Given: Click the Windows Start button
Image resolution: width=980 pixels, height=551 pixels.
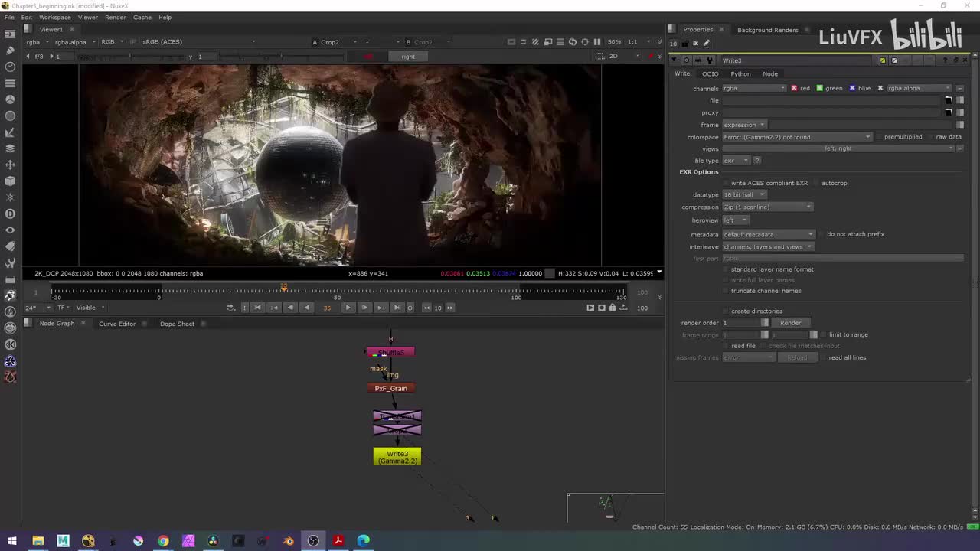Looking at the screenshot, I should coord(12,541).
